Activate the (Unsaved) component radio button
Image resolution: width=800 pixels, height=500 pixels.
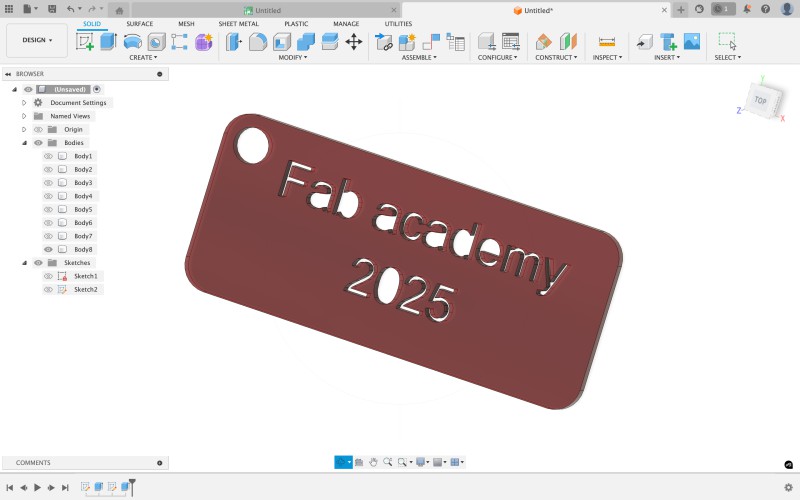tap(97, 89)
